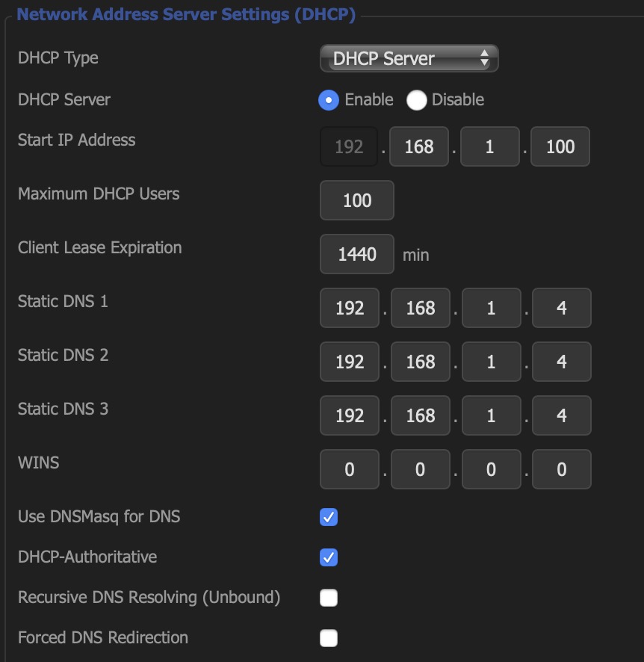Click the Maximum DHCP Users field

tap(357, 200)
